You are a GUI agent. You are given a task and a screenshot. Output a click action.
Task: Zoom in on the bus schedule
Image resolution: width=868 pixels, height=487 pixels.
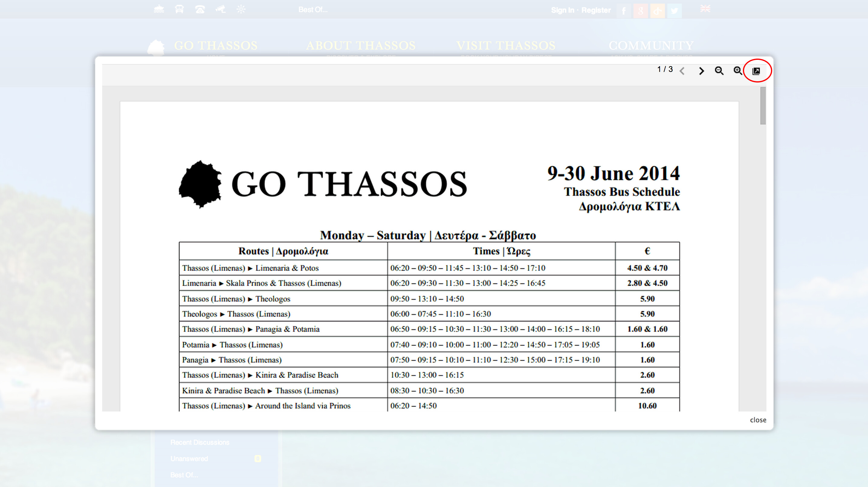(738, 71)
